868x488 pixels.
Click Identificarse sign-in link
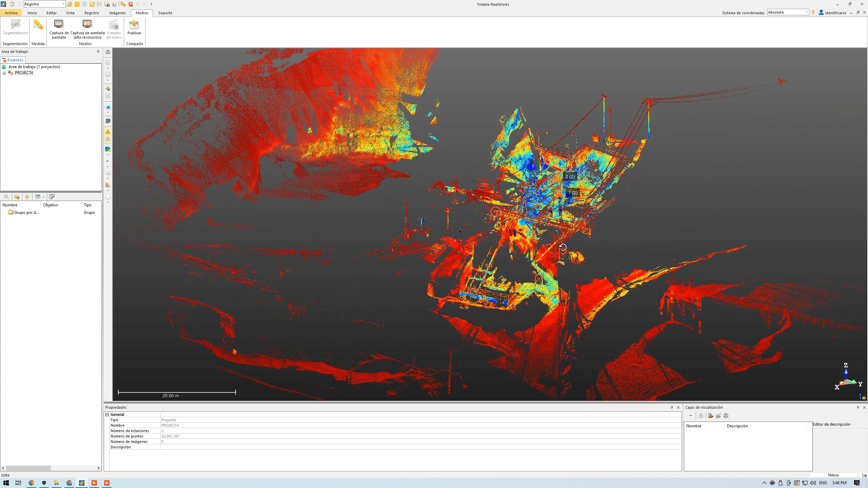click(835, 13)
